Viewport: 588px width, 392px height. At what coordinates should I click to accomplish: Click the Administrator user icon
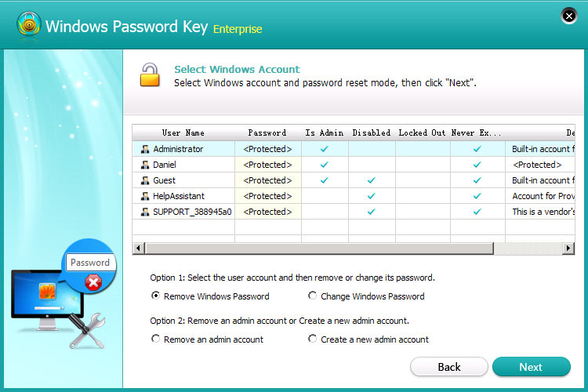pyautogui.click(x=145, y=149)
